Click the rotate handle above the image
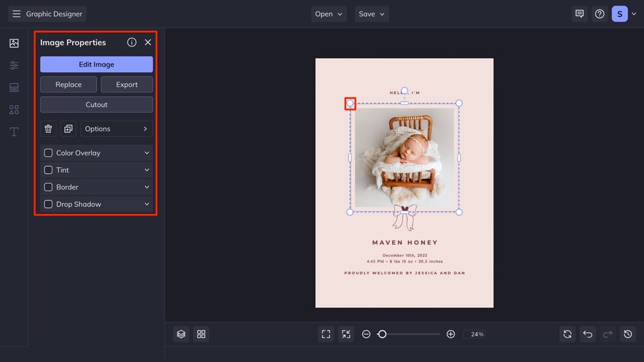This screenshot has width=644, height=362. pos(405,91)
